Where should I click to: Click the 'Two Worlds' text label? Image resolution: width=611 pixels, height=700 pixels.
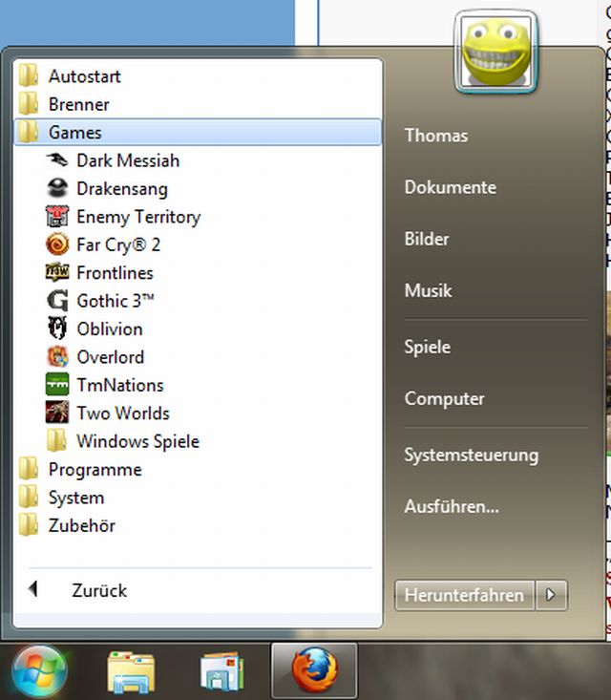(x=123, y=413)
